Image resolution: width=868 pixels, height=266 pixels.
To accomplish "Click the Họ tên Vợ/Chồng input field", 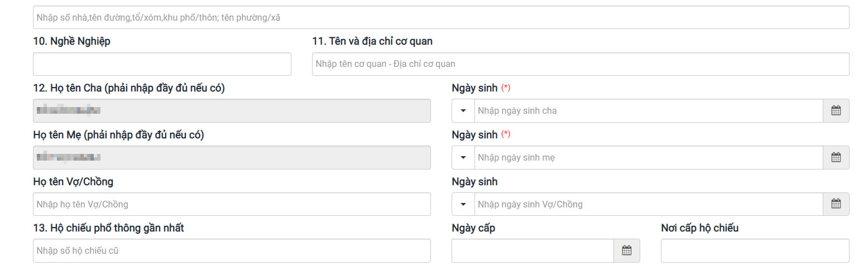I will [232, 204].
